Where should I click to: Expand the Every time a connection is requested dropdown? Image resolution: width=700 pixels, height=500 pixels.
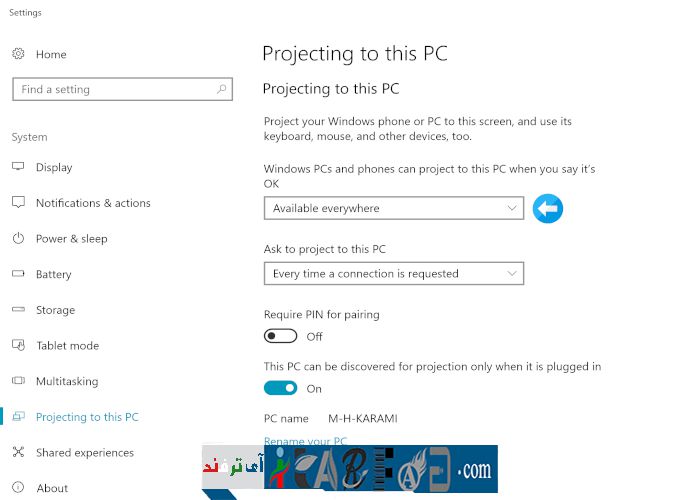pyautogui.click(x=393, y=273)
